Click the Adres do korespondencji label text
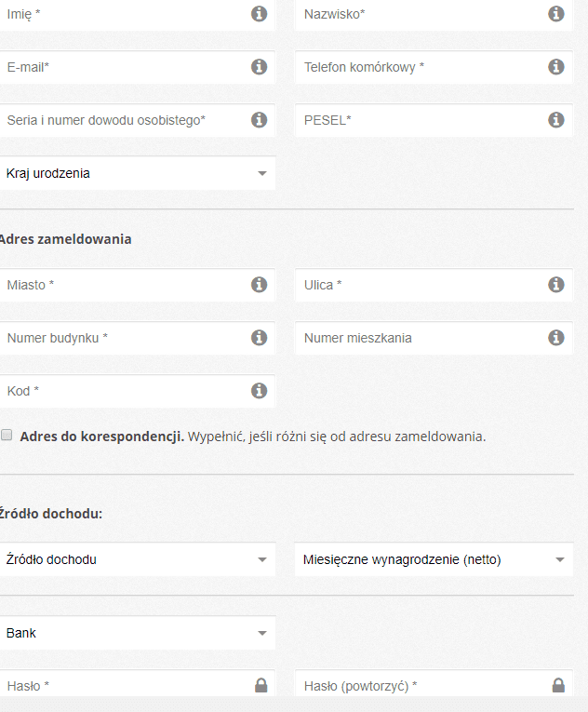The width and height of the screenshot is (588, 712). click(101, 437)
